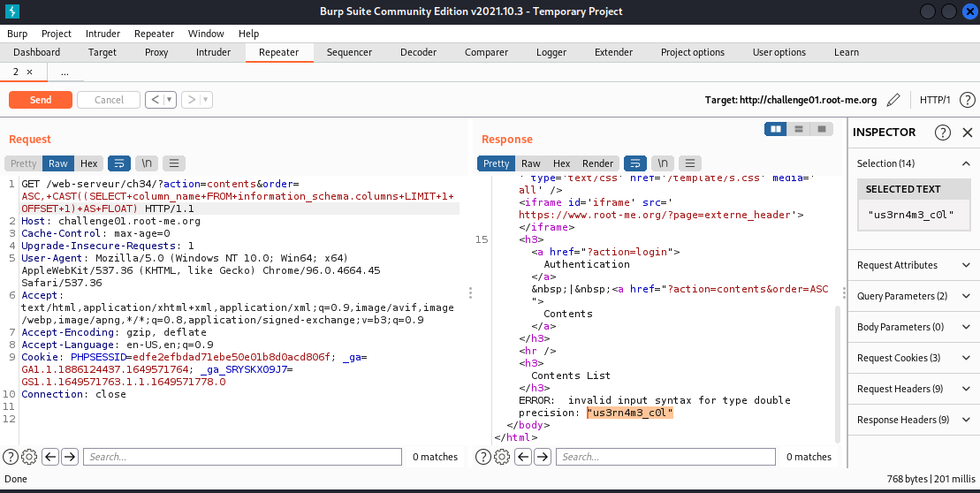Switch to the Comparer tab
The image size is (980, 493).
486,52
